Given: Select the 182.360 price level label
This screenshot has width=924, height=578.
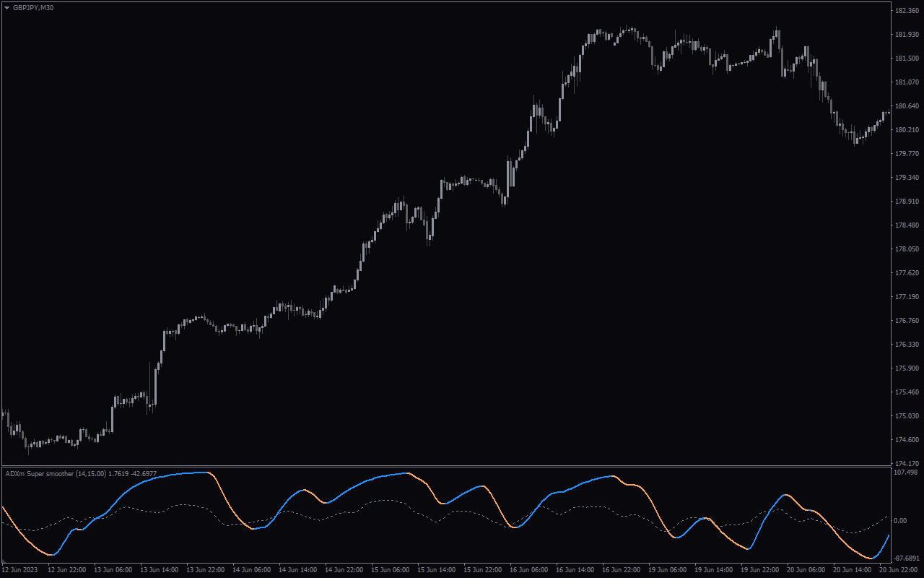Looking at the screenshot, I should coord(906,11).
